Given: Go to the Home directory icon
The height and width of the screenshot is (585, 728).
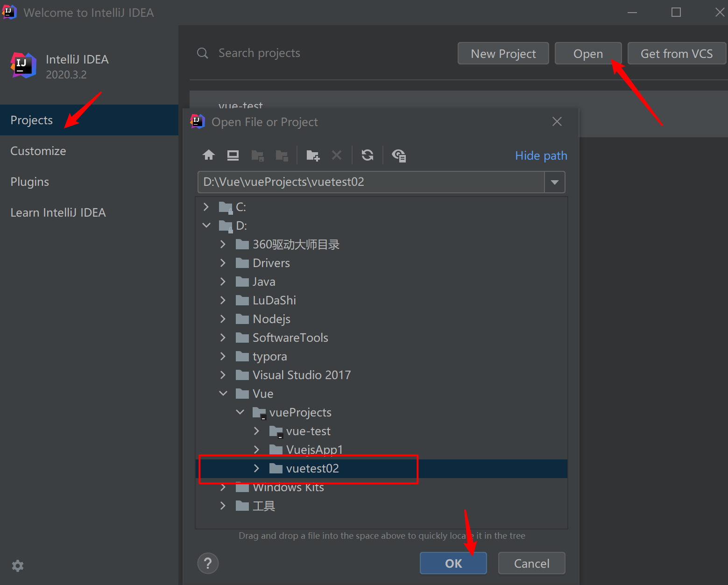Looking at the screenshot, I should [209, 155].
